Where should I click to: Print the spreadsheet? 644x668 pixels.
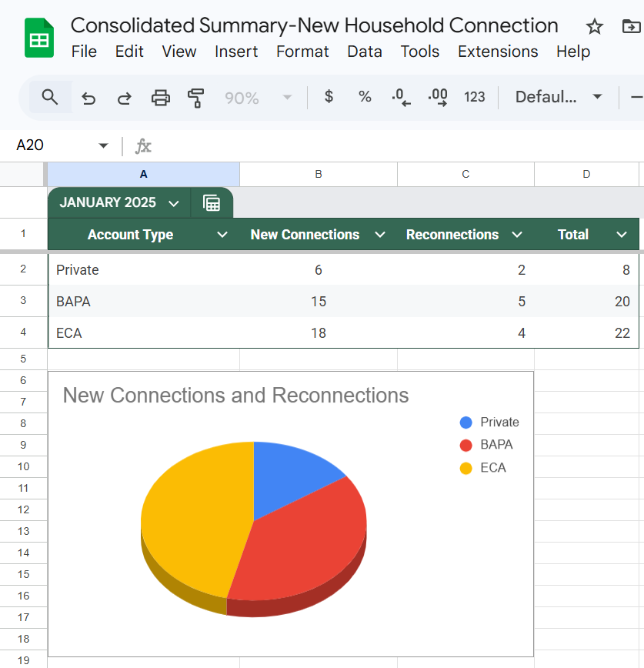[160, 98]
